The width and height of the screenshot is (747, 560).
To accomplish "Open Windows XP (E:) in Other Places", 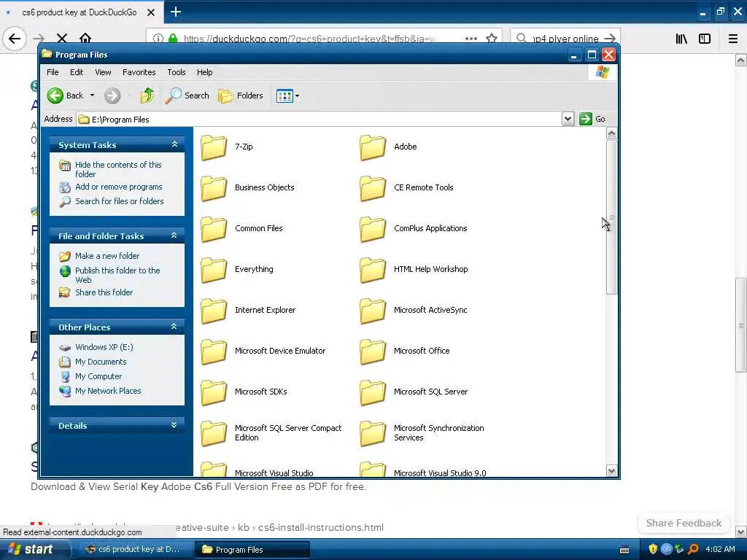I will coord(104,347).
